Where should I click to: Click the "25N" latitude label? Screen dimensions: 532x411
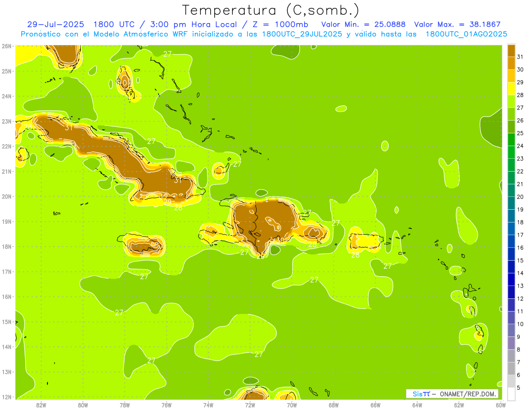click(x=7, y=71)
